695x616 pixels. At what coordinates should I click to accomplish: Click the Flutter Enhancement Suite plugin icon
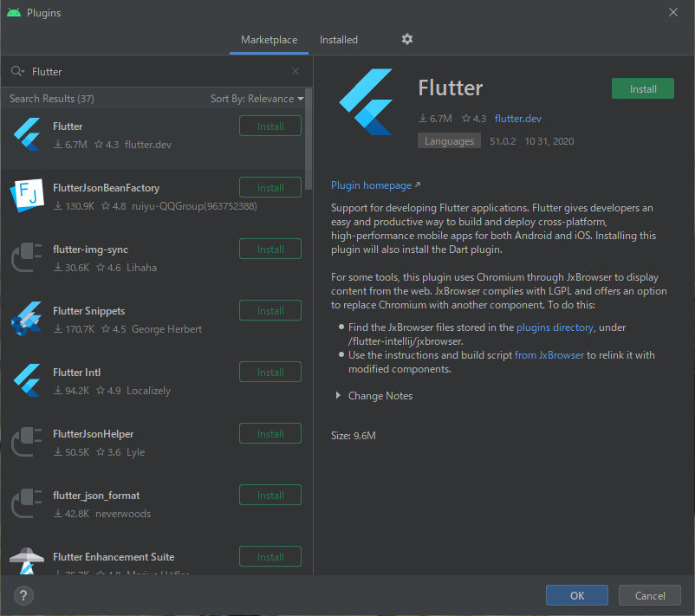(x=27, y=561)
